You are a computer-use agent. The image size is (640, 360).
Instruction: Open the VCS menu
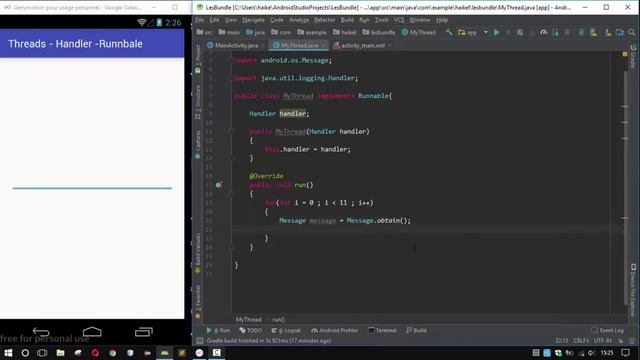pyautogui.click(x=399, y=20)
